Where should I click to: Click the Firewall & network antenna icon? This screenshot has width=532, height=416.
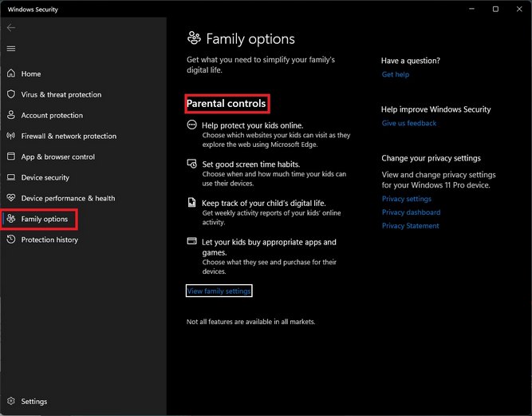pyautogui.click(x=11, y=136)
